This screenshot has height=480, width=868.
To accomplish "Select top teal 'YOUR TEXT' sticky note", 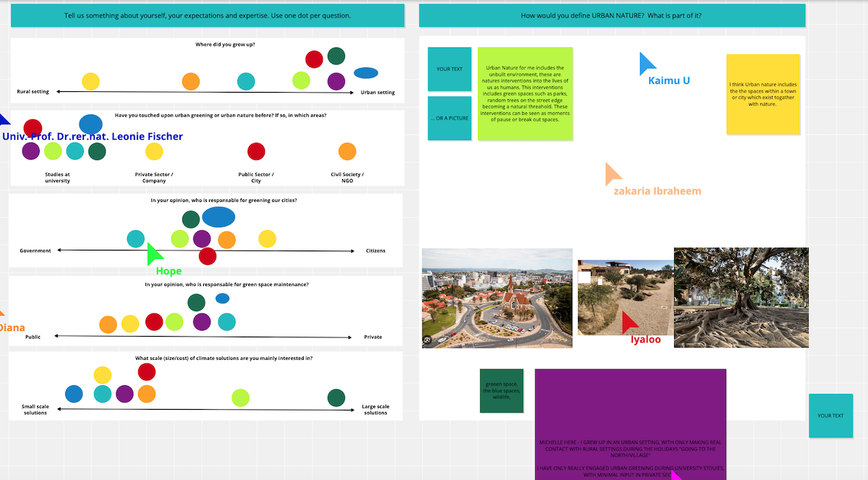I will 449,69.
